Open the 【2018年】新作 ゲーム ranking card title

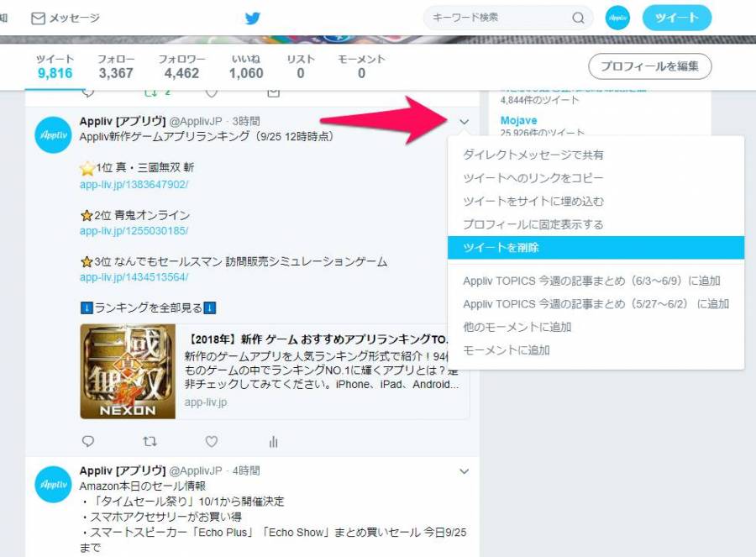tap(318, 339)
